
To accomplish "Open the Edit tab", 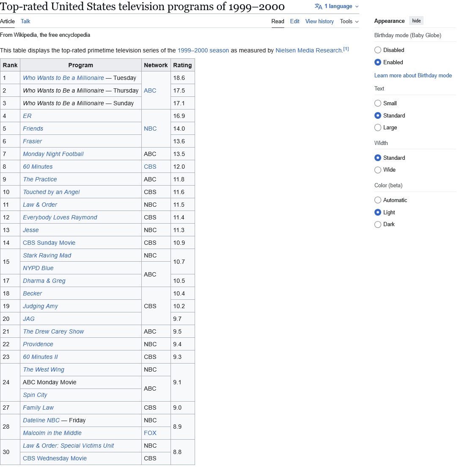I will tap(294, 21).
